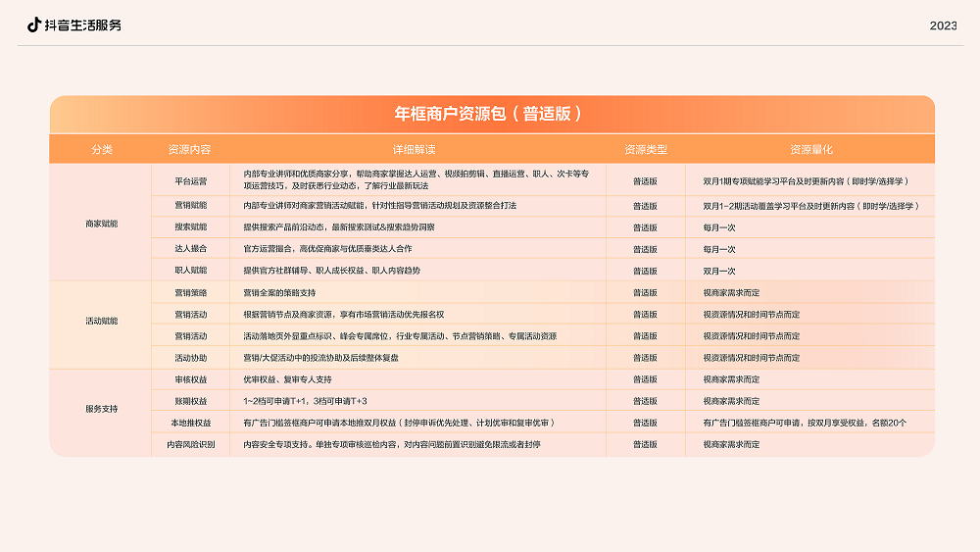Select the description '内部专业讲师对商家营销活动赋能…'
Image resolution: width=980 pixels, height=552 pixels.
(x=380, y=205)
